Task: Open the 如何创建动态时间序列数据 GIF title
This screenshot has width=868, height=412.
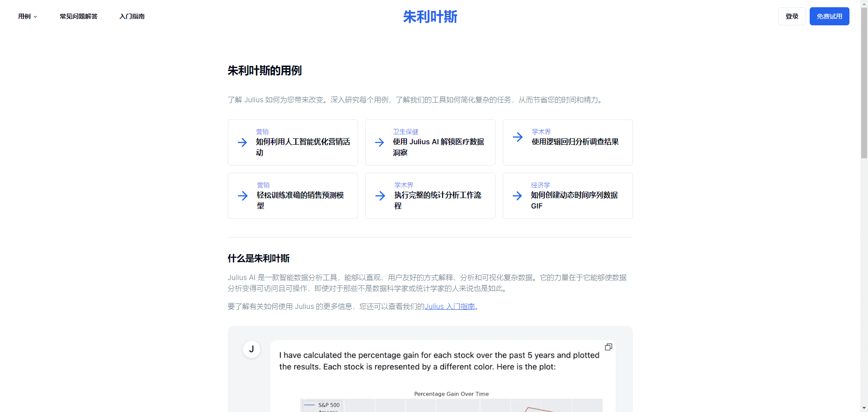Action: pos(574,200)
